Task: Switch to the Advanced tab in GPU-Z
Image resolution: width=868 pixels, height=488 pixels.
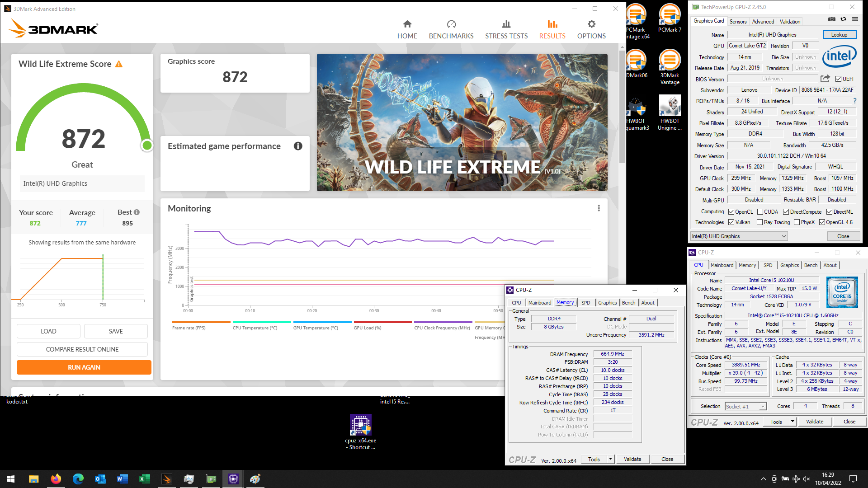Action: point(763,22)
